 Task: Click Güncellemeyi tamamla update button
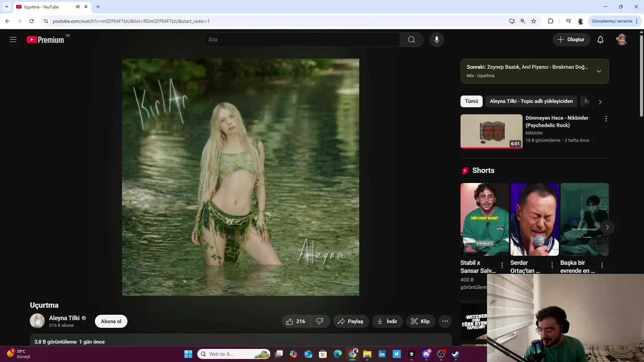coord(615,21)
